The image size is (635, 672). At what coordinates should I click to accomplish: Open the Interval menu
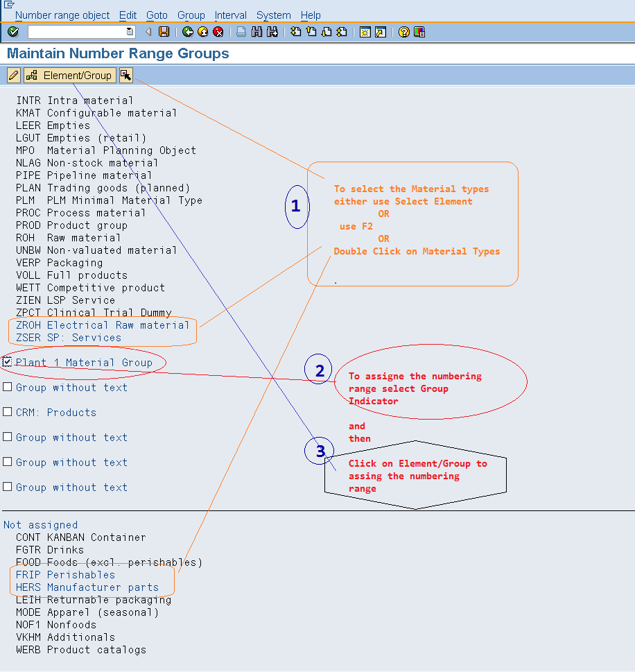(230, 15)
